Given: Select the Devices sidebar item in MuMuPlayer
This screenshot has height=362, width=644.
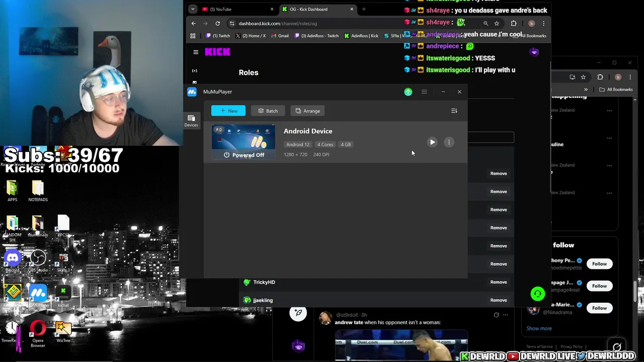Looking at the screenshot, I should (191, 121).
